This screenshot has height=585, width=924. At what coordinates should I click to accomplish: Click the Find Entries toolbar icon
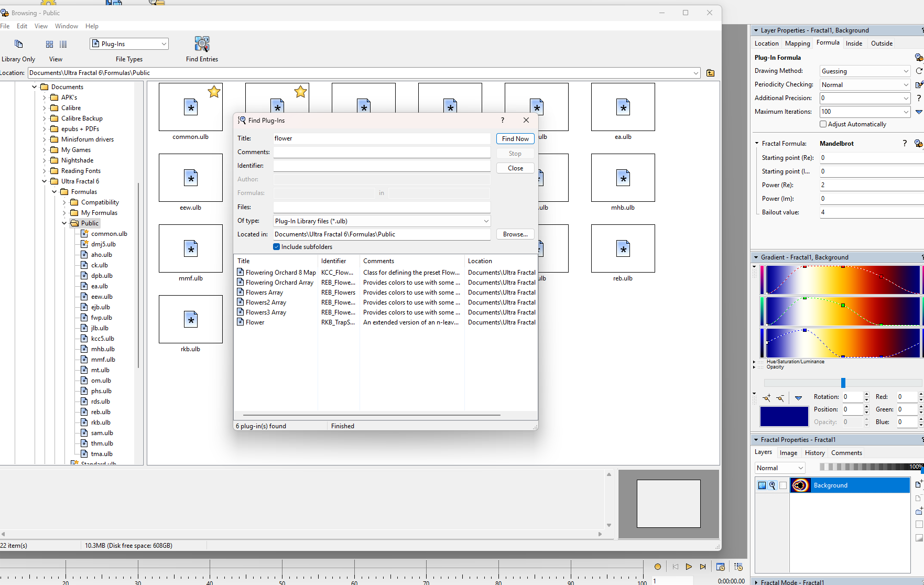[x=202, y=44]
